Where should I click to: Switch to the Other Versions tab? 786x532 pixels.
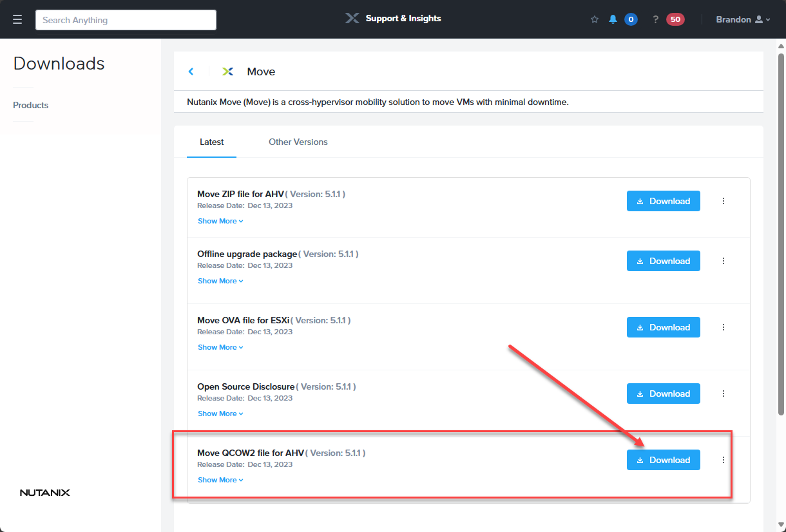coord(298,142)
